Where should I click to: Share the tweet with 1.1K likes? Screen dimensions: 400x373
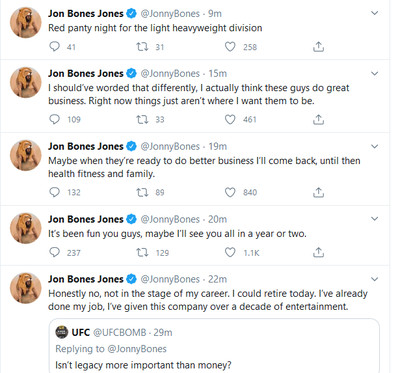pyautogui.click(x=318, y=252)
